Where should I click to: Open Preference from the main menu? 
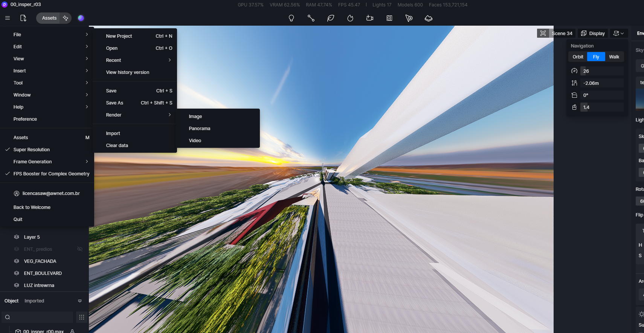click(x=47, y=119)
